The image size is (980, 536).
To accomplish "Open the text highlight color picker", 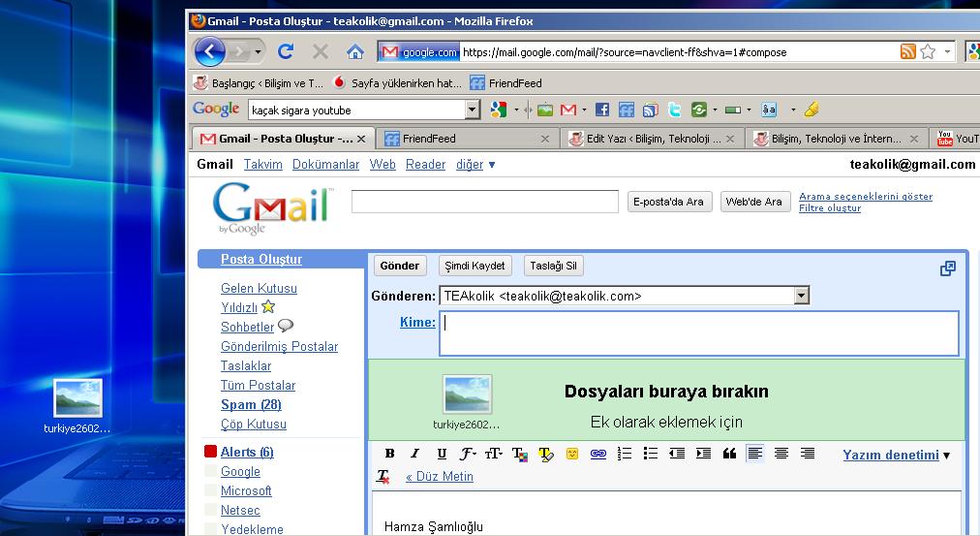I will point(545,454).
